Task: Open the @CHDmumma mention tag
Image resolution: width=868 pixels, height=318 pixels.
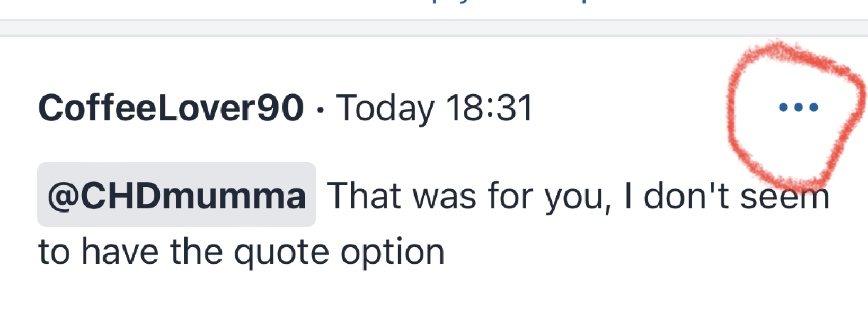Action: (x=176, y=195)
